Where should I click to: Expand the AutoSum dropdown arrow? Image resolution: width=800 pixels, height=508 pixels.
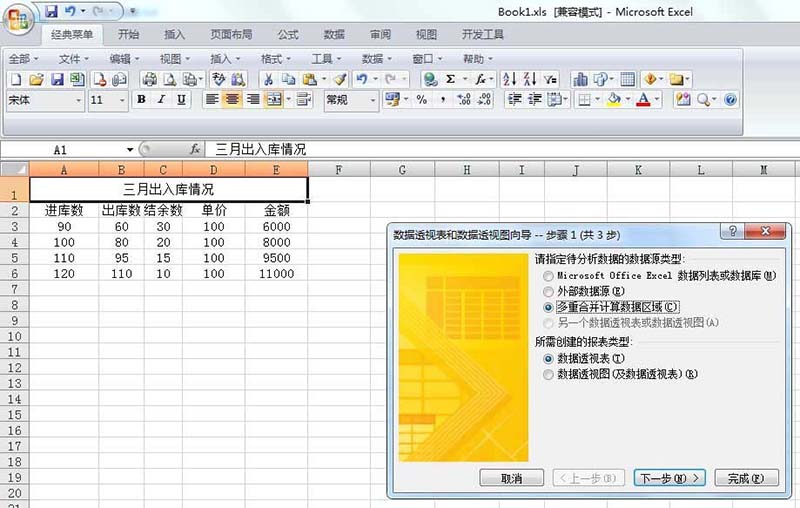click(465, 79)
